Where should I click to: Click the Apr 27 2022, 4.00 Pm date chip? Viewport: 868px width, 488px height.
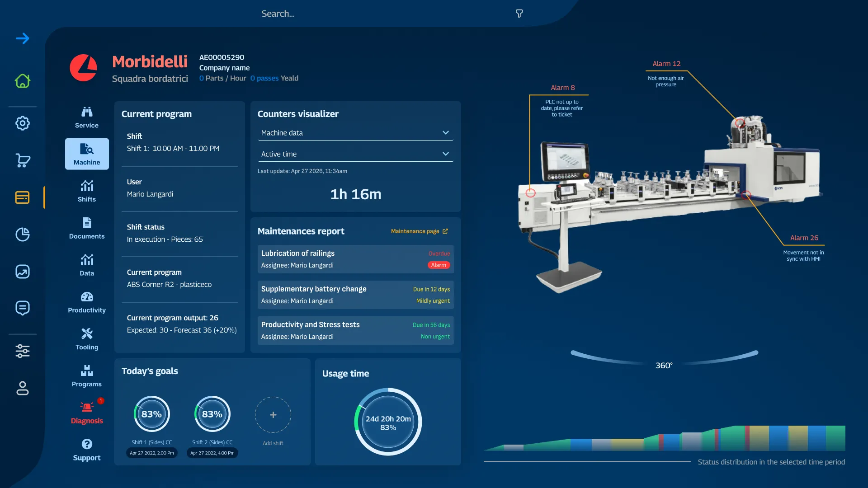pos(212,453)
